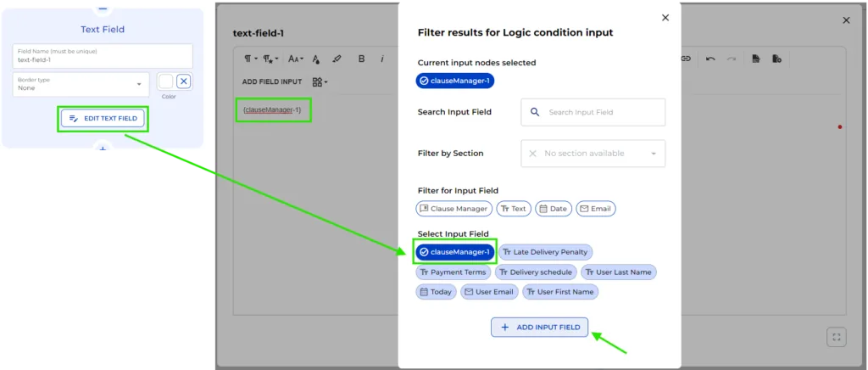Viewport: 868px width, 370px height.
Task: Click the Current input nodes selected label
Action: 476,63
